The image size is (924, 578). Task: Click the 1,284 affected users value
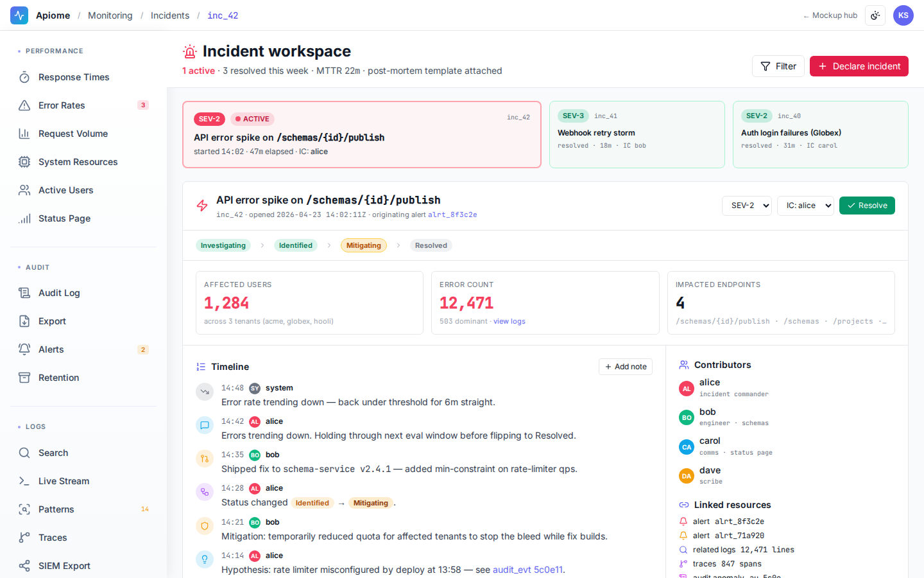tap(227, 302)
